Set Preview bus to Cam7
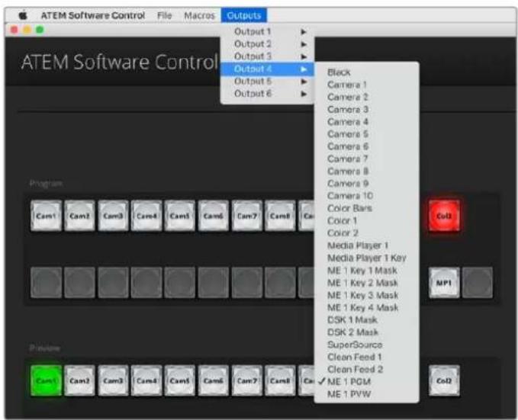This screenshot has height=420, width=518. [246, 380]
